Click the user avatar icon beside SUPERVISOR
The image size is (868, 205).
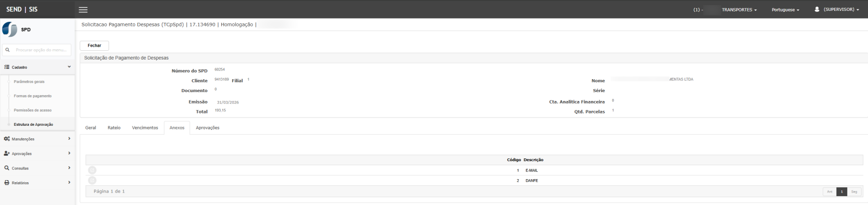click(817, 9)
